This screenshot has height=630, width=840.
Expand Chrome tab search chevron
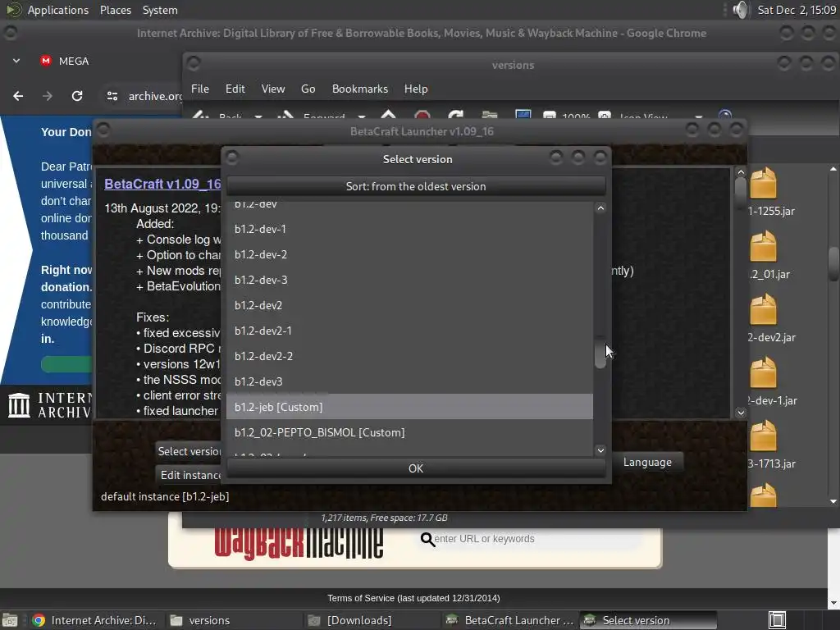click(x=16, y=61)
